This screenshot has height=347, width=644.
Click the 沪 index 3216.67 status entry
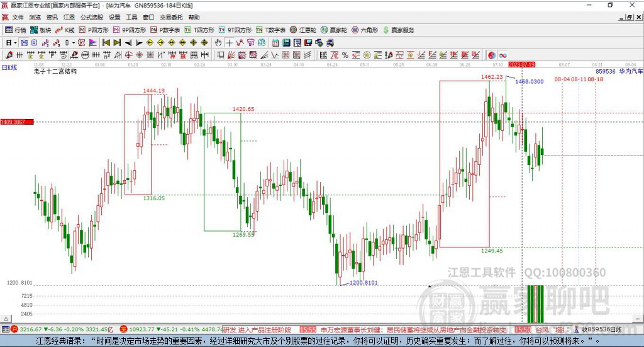[x=62, y=329]
